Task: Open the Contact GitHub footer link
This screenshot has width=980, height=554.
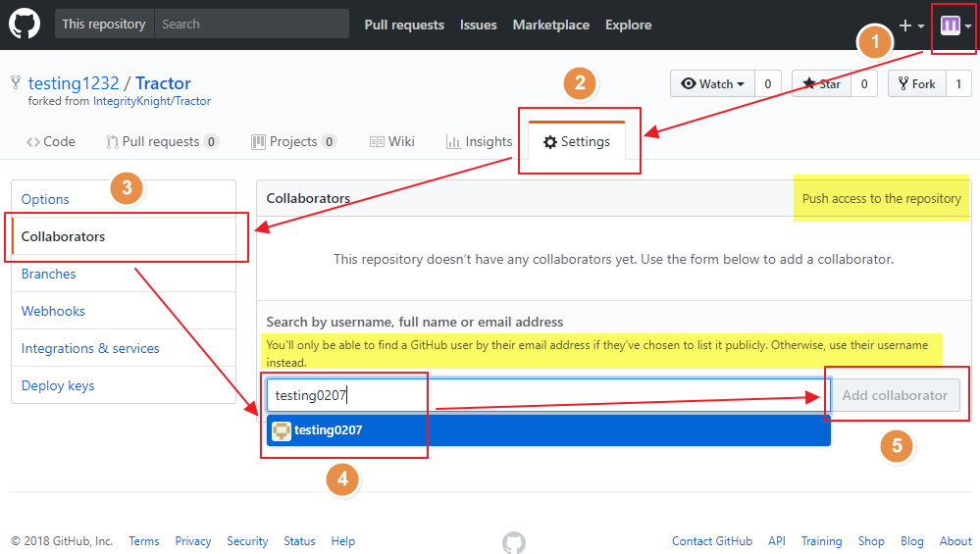Action: click(x=712, y=541)
